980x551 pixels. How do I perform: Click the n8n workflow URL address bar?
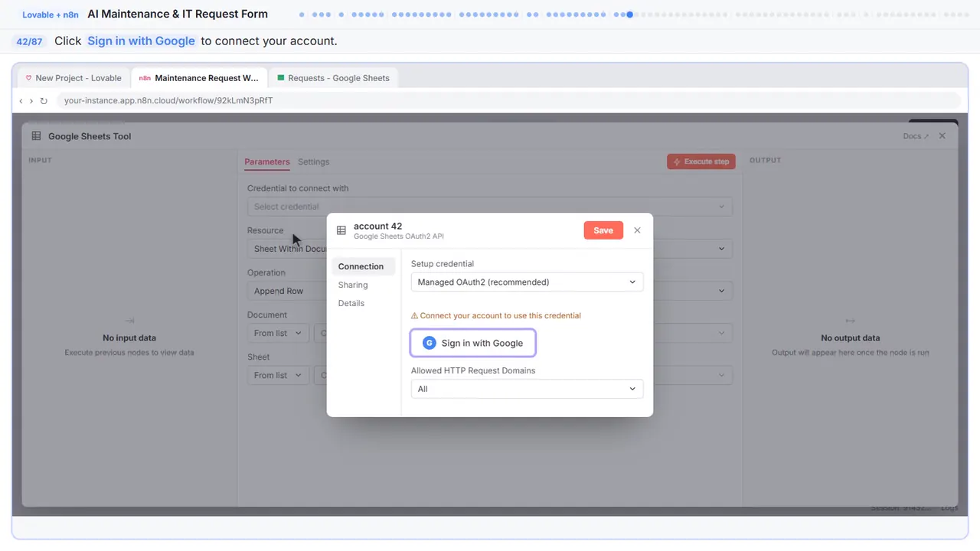click(x=508, y=101)
